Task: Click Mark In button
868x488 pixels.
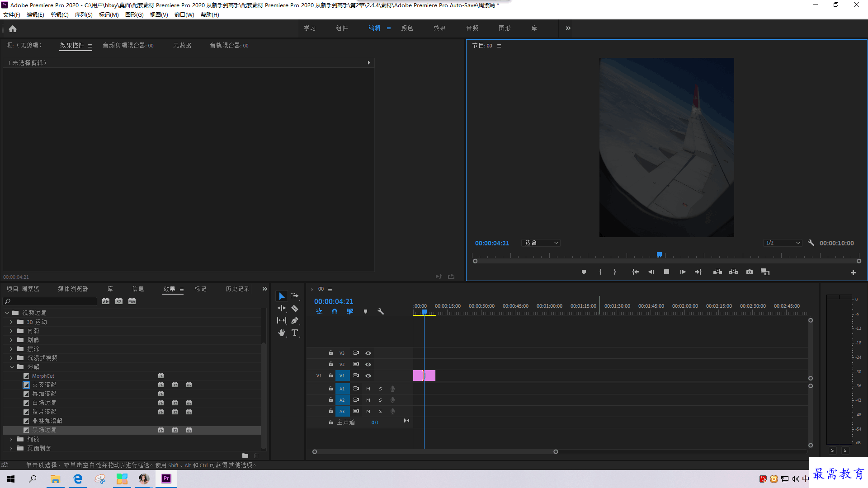Action: pos(600,272)
